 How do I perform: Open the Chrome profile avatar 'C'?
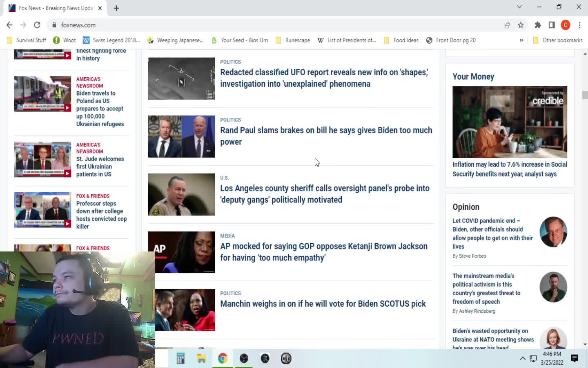coord(566,25)
